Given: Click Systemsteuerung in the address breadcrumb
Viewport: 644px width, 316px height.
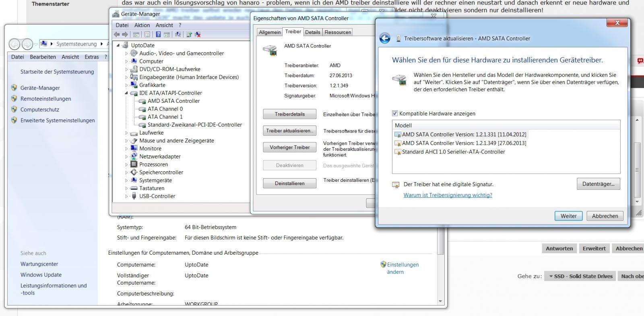Looking at the screenshot, I should [x=76, y=44].
